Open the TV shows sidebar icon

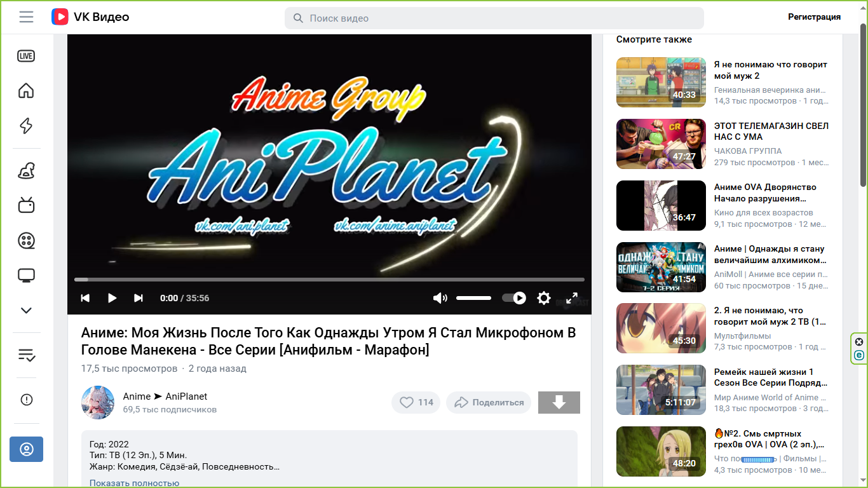(26, 205)
